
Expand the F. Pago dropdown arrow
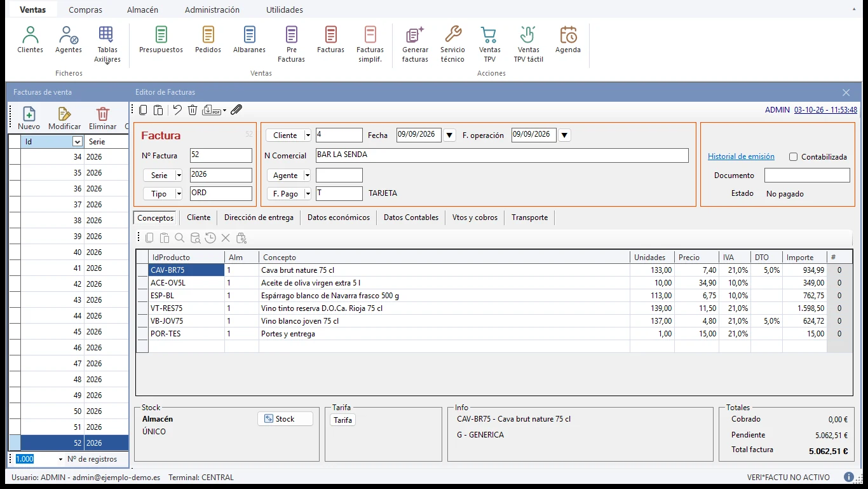tap(308, 193)
